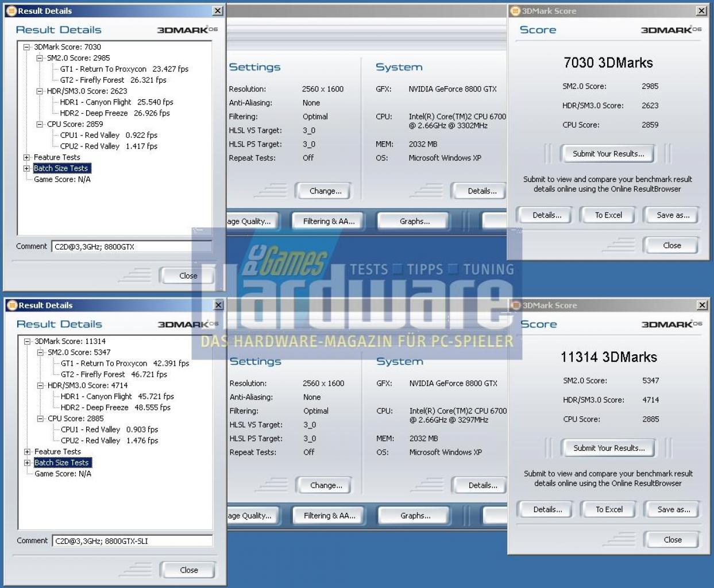The image size is (714, 588).
Task: Collapse the CPU Score: 2885 node
Action: point(40,419)
